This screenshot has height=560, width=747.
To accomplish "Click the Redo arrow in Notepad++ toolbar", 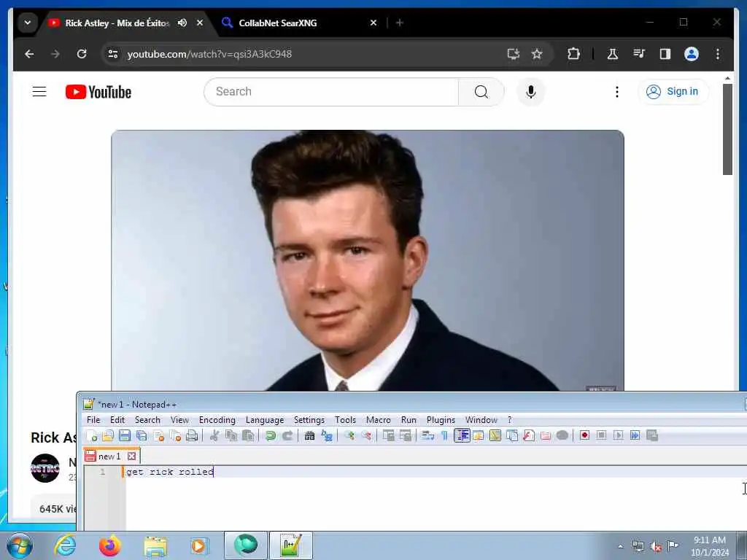I will click(x=287, y=435).
